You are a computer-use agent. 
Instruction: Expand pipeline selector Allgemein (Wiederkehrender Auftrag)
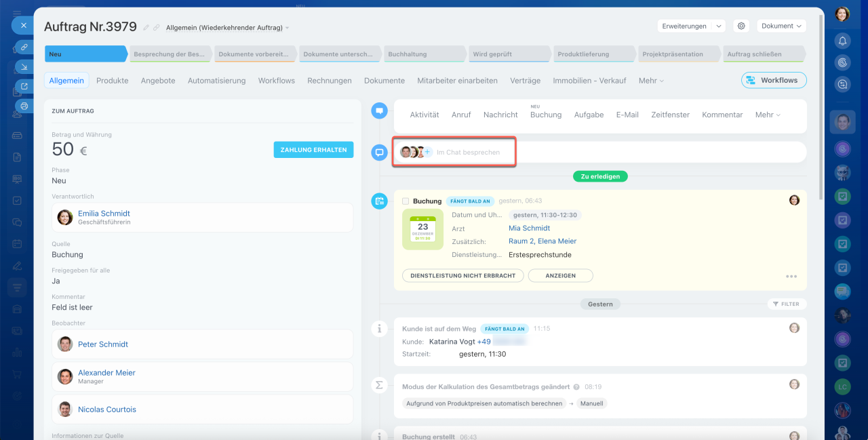pos(227,28)
